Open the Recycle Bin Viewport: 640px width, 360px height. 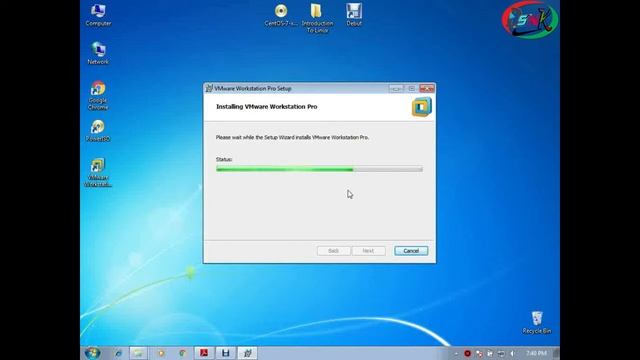[537, 322]
